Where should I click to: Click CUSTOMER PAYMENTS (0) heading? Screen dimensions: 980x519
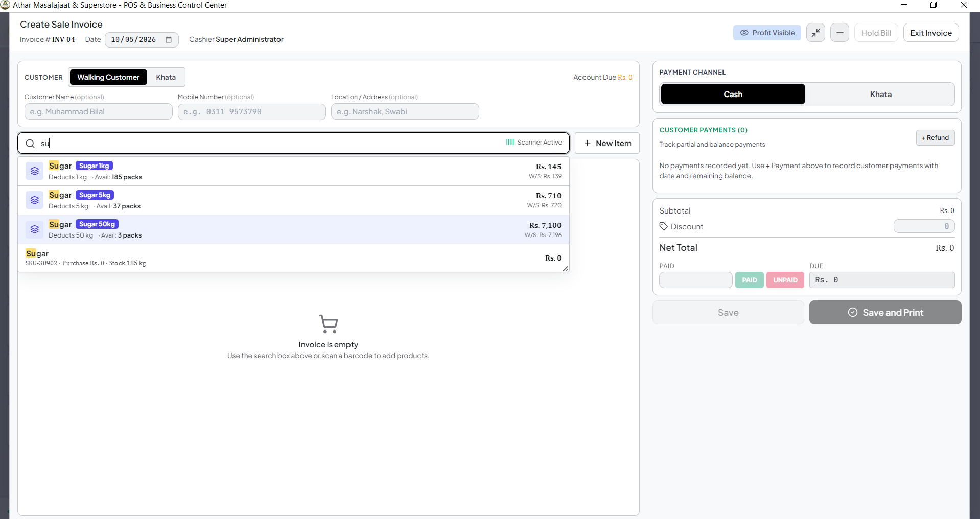[703, 130]
